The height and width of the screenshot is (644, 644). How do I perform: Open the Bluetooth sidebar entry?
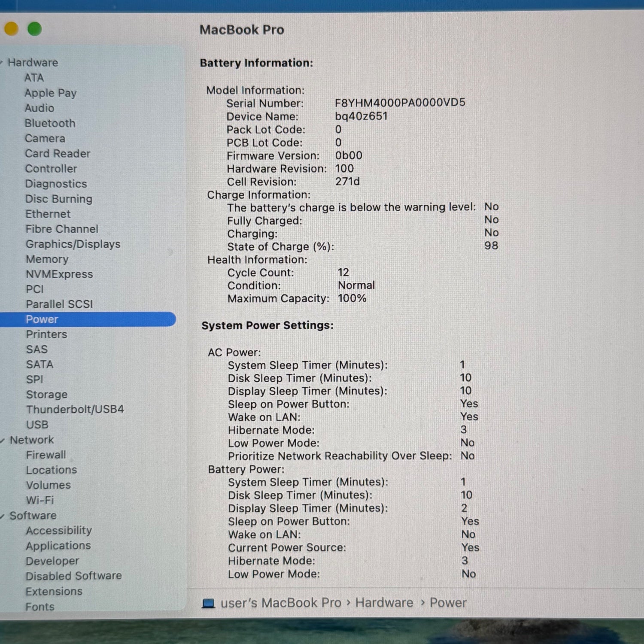pos(50,123)
